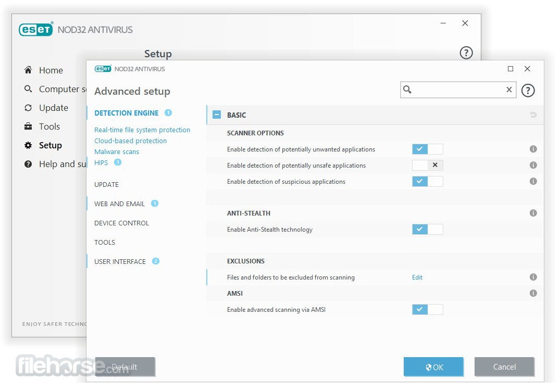Image resolution: width=560 pixels, height=392 pixels.
Task: Click the WEB AND EMAIL notification badge
Action: pyautogui.click(x=155, y=204)
